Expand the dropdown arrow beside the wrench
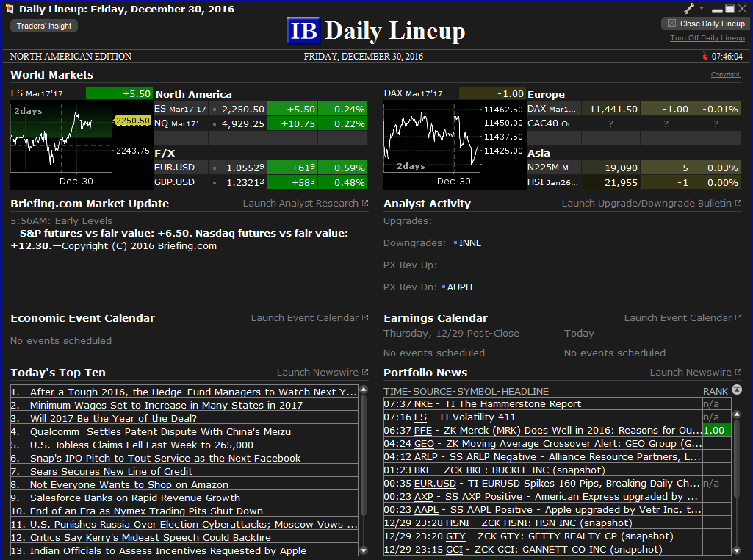Screen dimensions: 753x560 point(702,8)
